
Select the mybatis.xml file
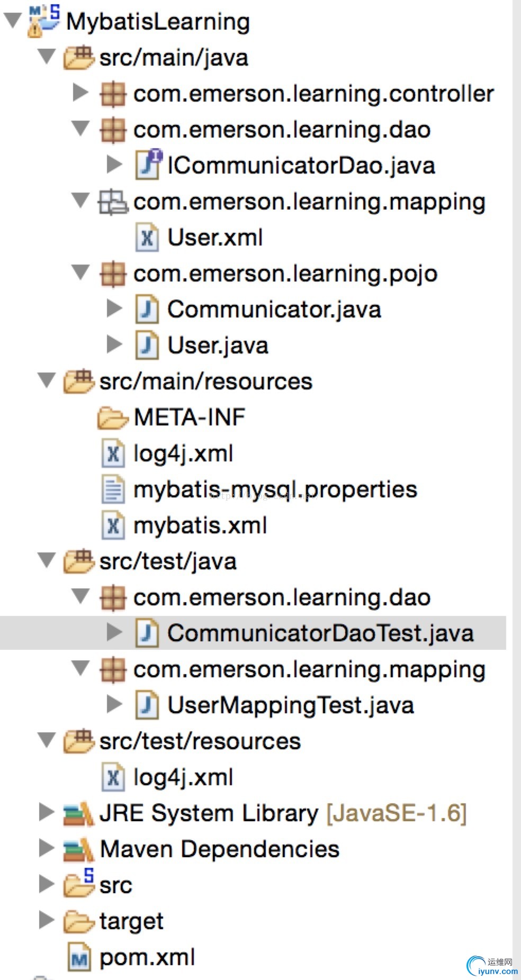pos(200,525)
